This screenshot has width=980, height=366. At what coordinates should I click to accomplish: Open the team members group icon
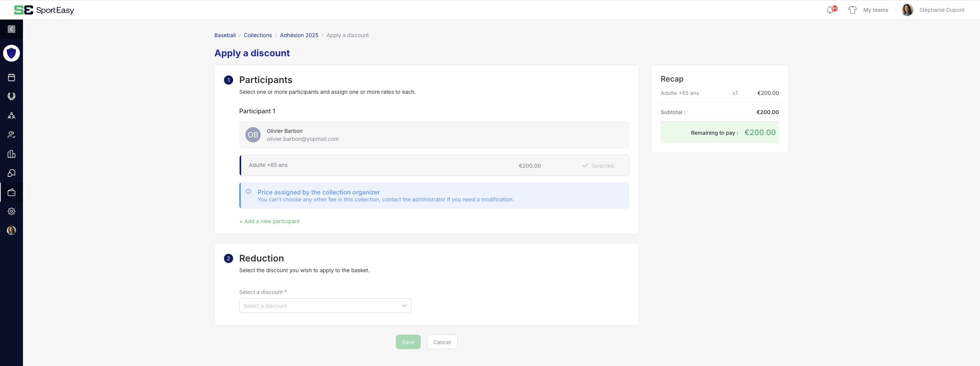click(11, 116)
